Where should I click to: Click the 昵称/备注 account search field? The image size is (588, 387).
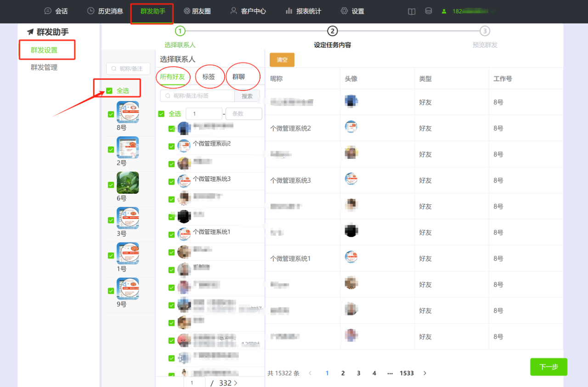128,69
